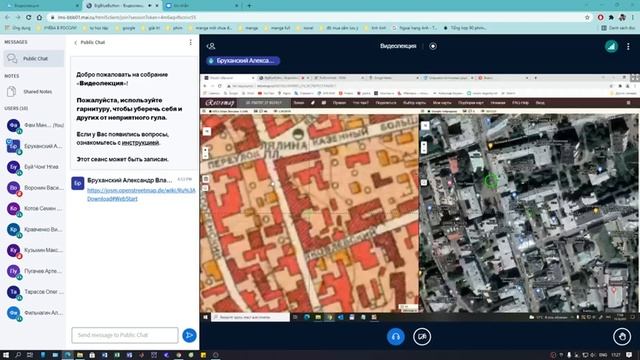Open the novel bookmark folder
640x360 pixels.
(305, 28)
